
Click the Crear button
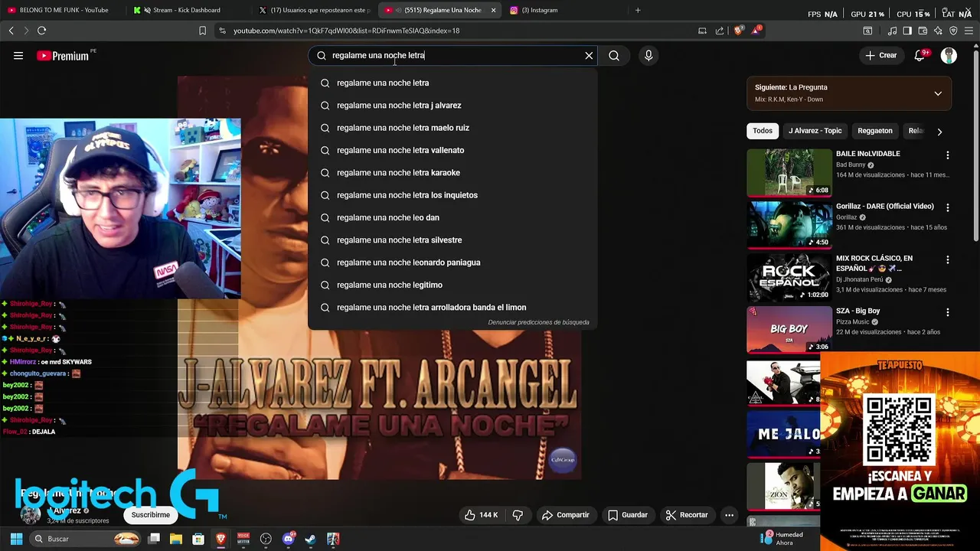[880, 55]
